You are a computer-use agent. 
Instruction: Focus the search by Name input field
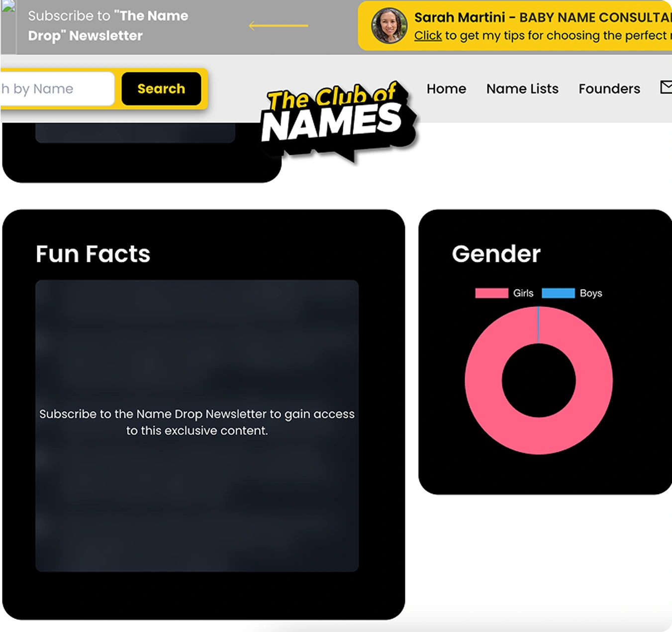57,89
